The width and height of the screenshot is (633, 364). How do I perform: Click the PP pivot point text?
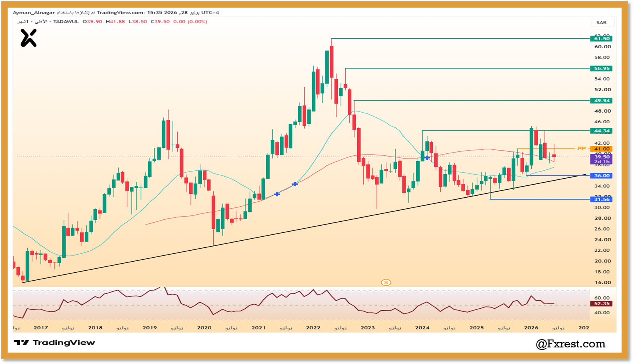[x=581, y=149]
